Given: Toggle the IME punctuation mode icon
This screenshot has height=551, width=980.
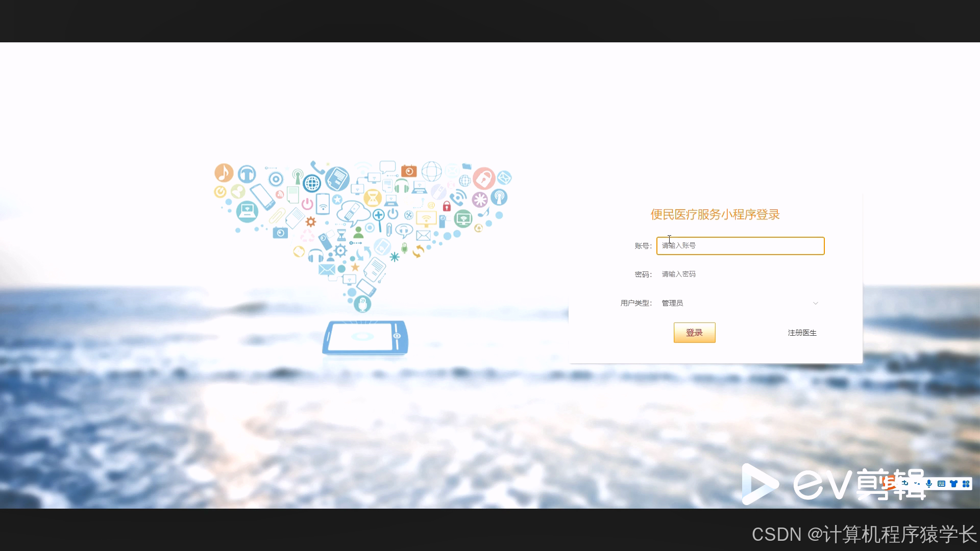Looking at the screenshot, I should click(917, 483).
